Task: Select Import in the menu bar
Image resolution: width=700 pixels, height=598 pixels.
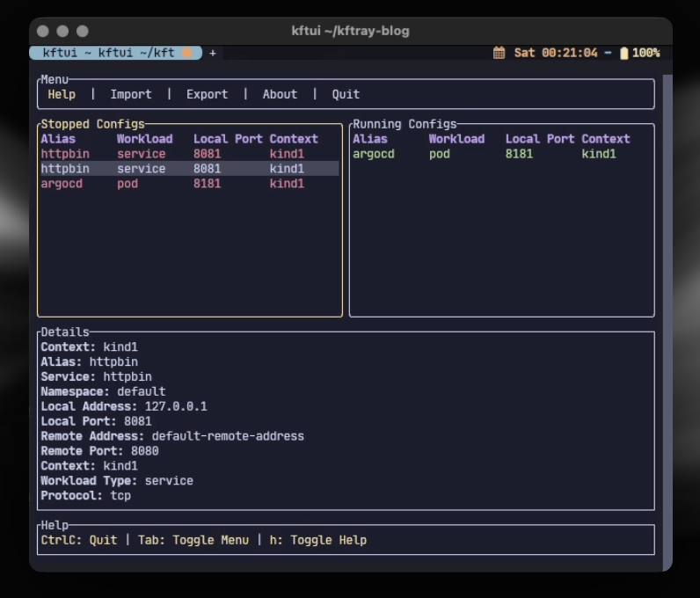Action: [x=131, y=94]
